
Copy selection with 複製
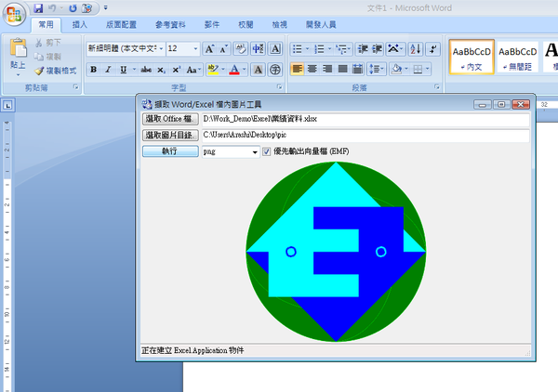pyautogui.click(x=48, y=57)
